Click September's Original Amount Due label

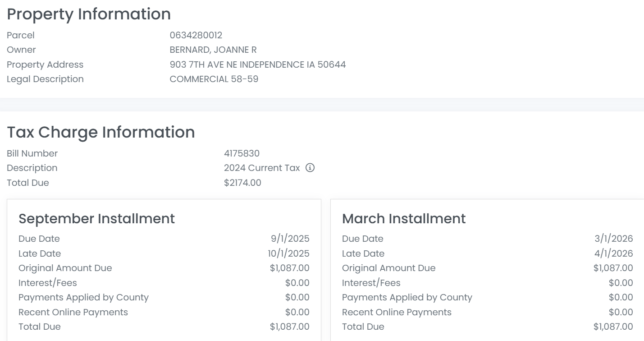65,268
